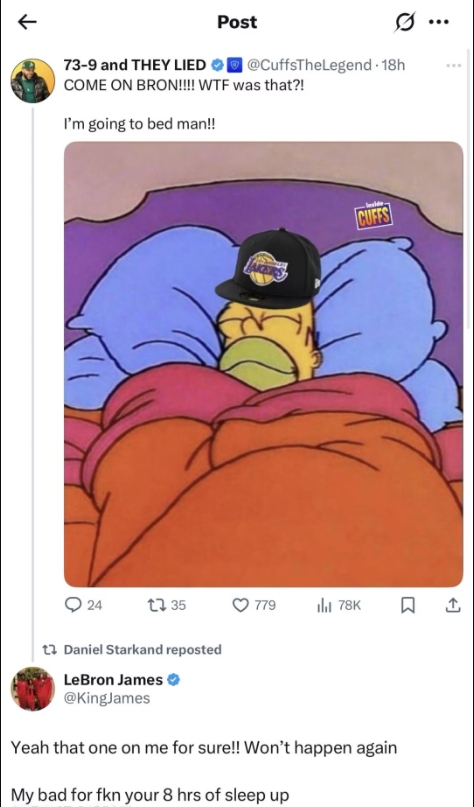The height and width of the screenshot is (807, 474).
Task: Tap the @KingJames handle link
Action: click(107, 698)
